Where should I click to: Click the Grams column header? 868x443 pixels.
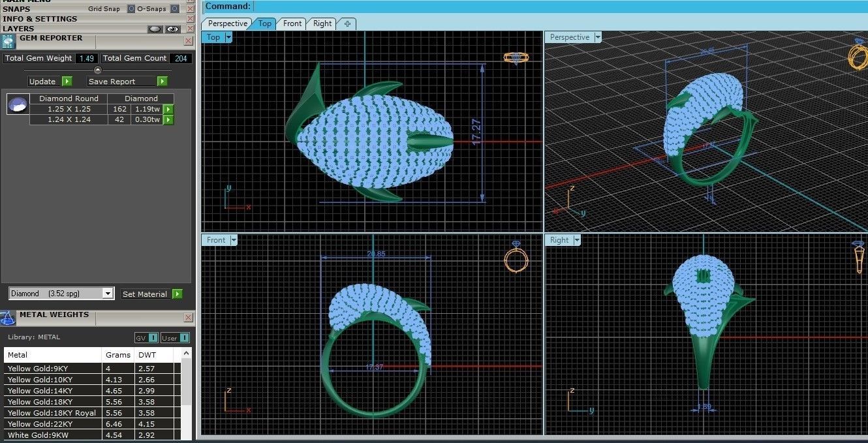coord(118,355)
